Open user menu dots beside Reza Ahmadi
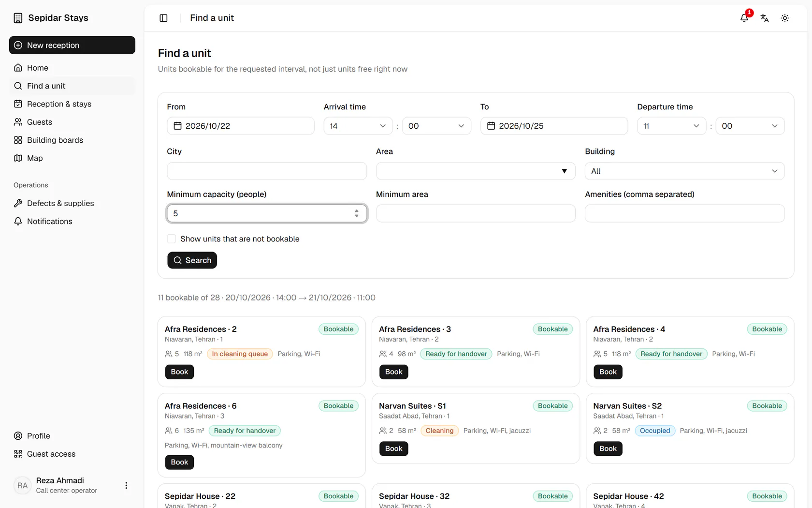This screenshot has height=508, width=812. [126, 485]
